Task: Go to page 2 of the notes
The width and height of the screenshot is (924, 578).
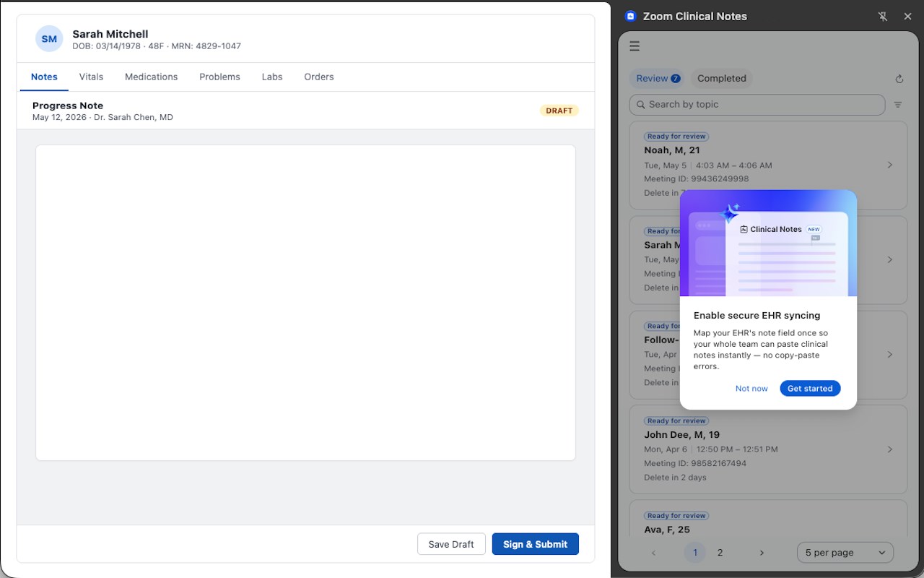Action: coord(720,553)
